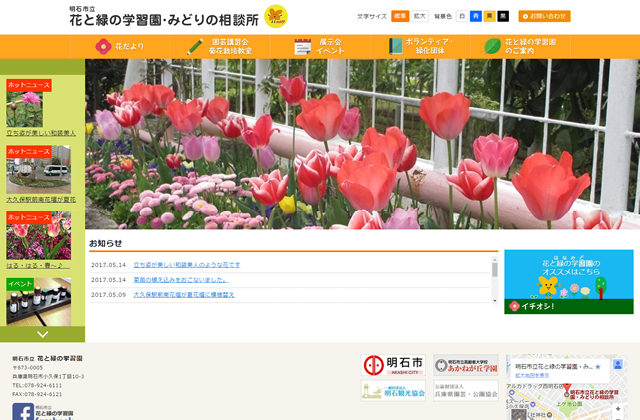Open the お問い合わせ contact button
The width and height of the screenshot is (640, 420).
(544, 16)
